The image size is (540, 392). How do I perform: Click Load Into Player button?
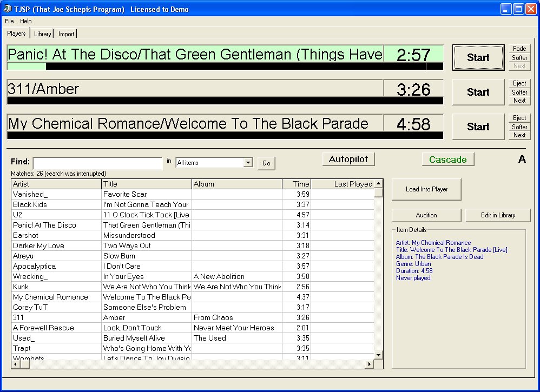point(426,189)
